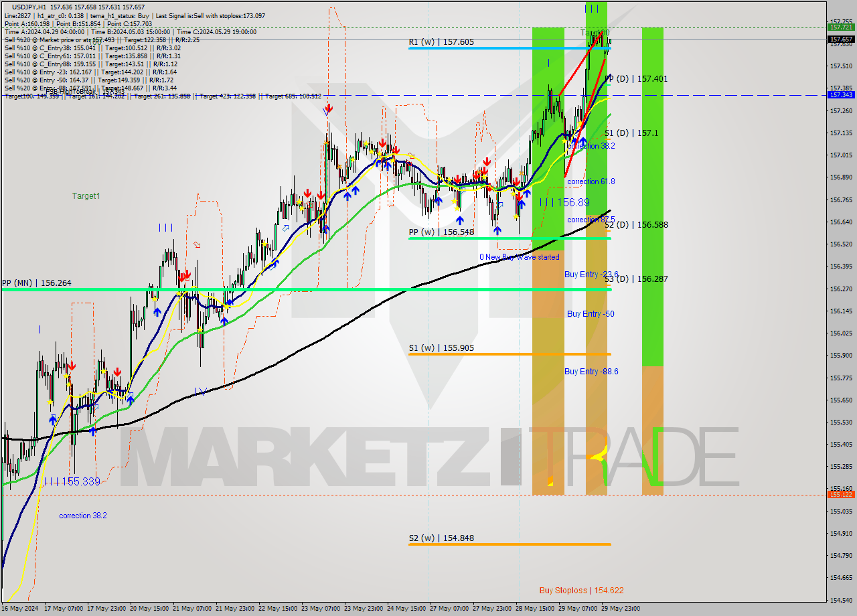Screen dimensions: 857x616
Task: Click the 154.540 price scale value
Action: coord(841,600)
